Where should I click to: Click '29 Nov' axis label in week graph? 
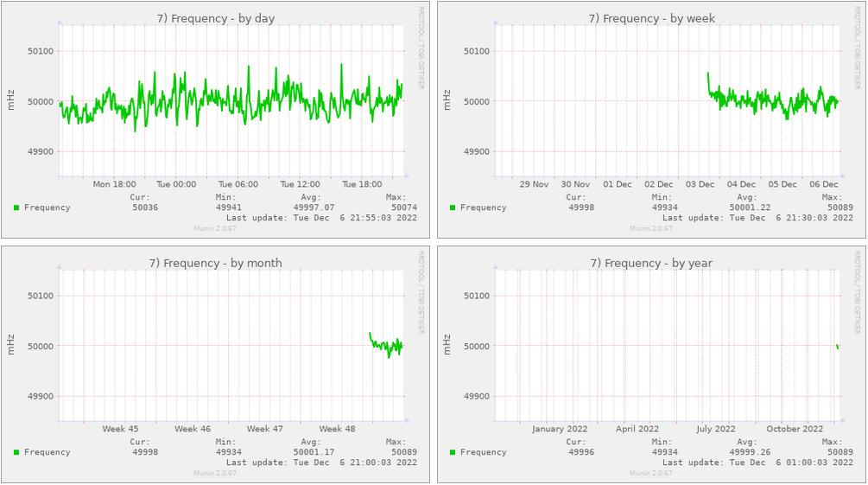pyautogui.click(x=534, y=184)
